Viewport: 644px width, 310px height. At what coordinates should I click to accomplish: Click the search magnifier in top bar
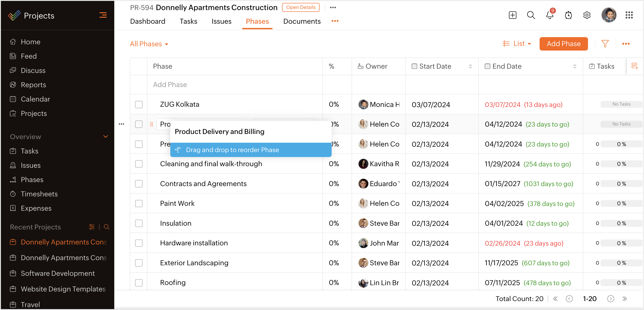(531, 15)
